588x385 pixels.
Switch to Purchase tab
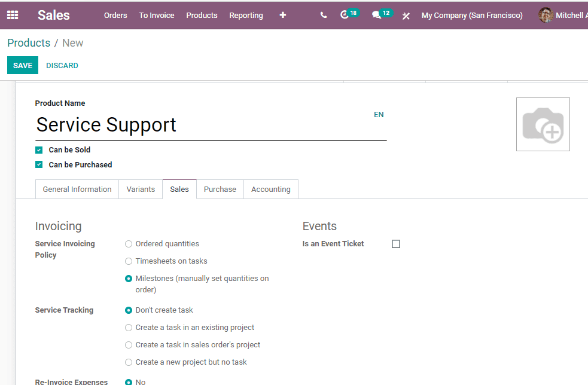click(x=220, y=190)
